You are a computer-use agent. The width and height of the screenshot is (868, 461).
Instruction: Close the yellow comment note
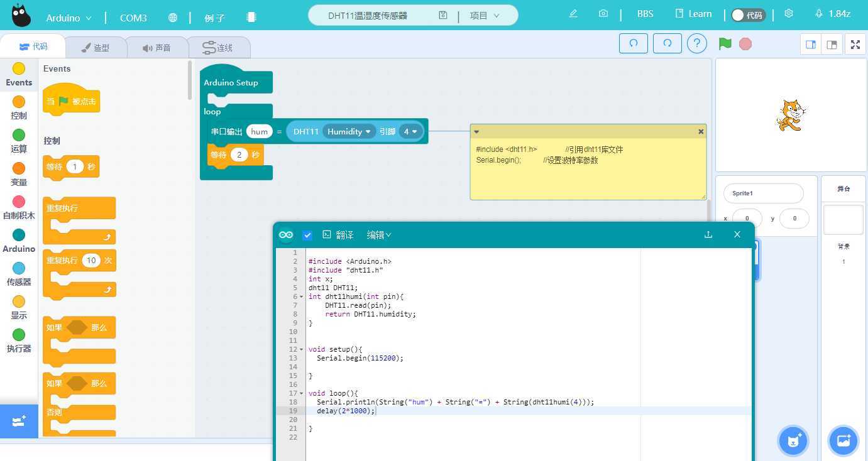tap(701, 131)
